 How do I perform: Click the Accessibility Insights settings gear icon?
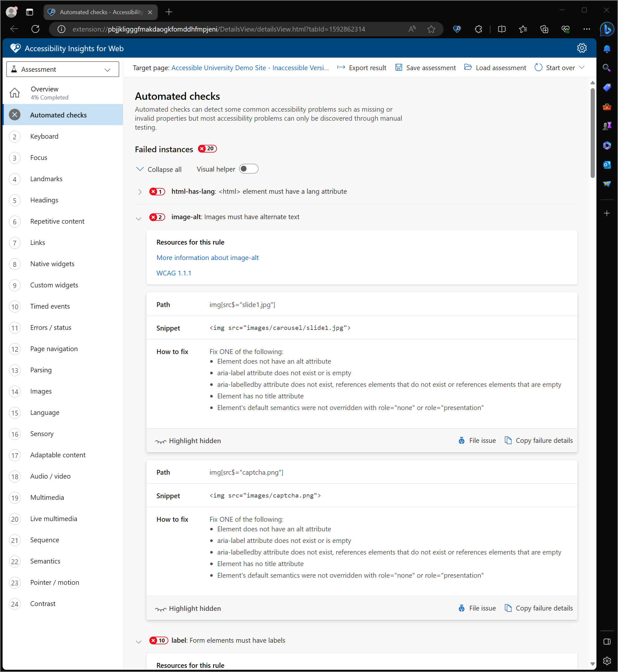(582, 48)
